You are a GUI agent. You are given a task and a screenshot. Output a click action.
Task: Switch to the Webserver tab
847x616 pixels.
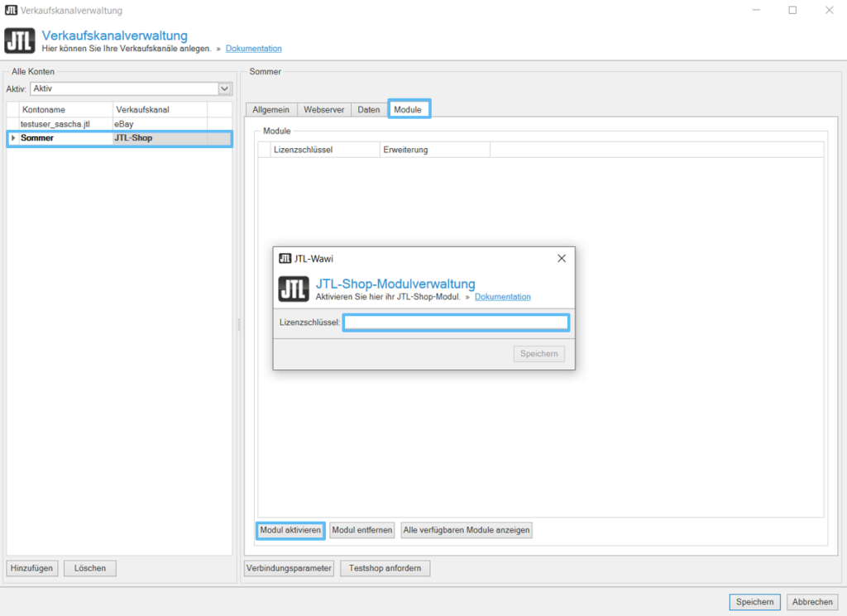pyautogui.click(x=323, y=109)
